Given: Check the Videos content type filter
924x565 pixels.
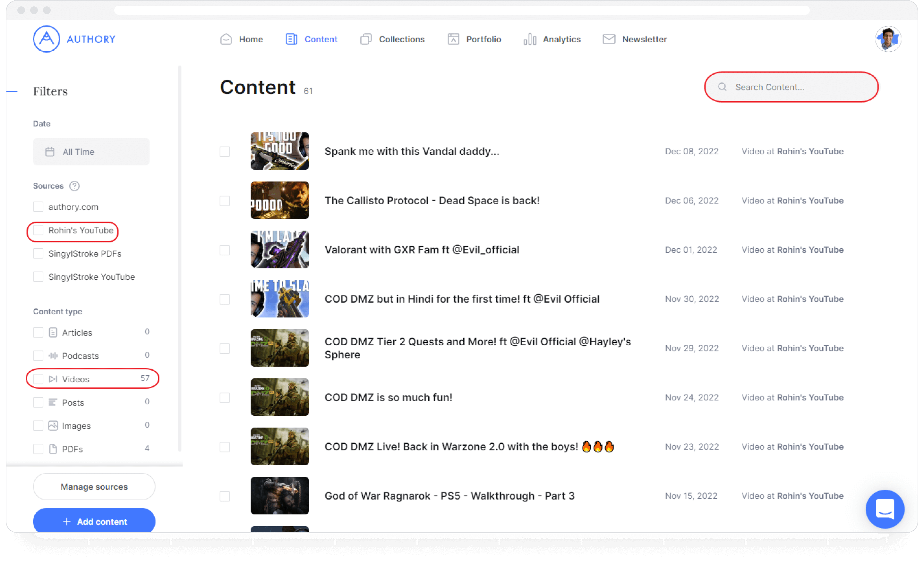Looking at the screenshot, I should tap(38, 379).
